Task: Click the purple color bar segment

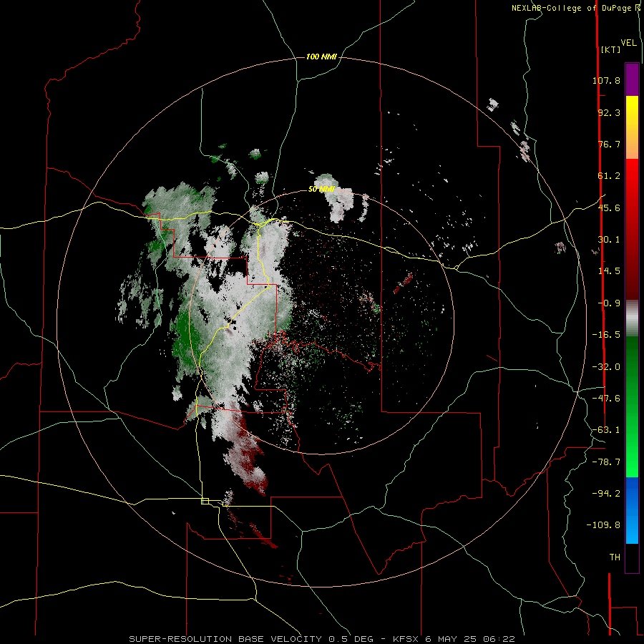Action: click(632, 79)
